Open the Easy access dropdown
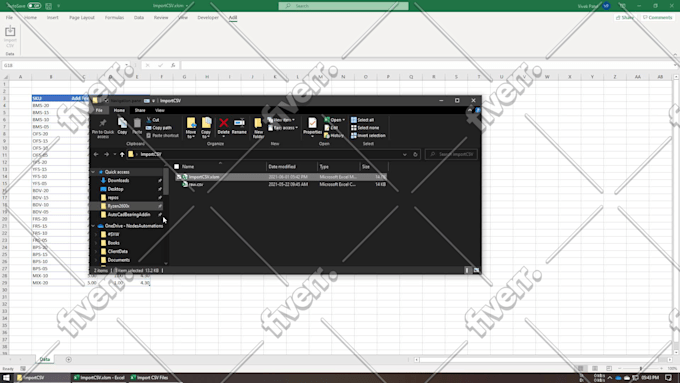Screen dimensions: 680x383 coord(283,128)
